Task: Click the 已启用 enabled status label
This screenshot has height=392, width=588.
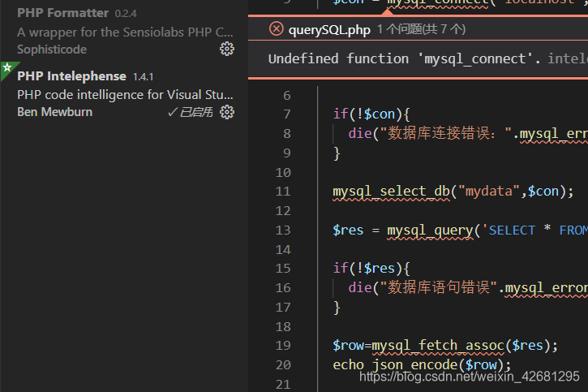Action: click(x=191, y=112)
